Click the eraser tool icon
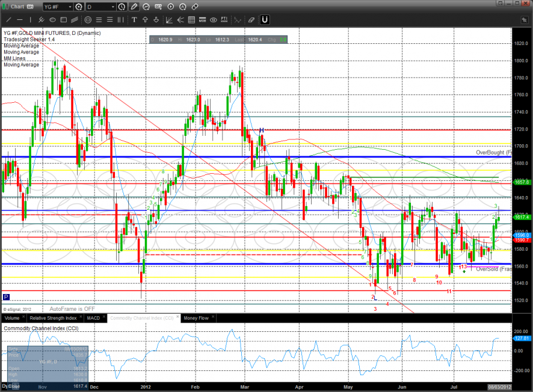The height and width of the screenshot is (392, 533). 251,20
